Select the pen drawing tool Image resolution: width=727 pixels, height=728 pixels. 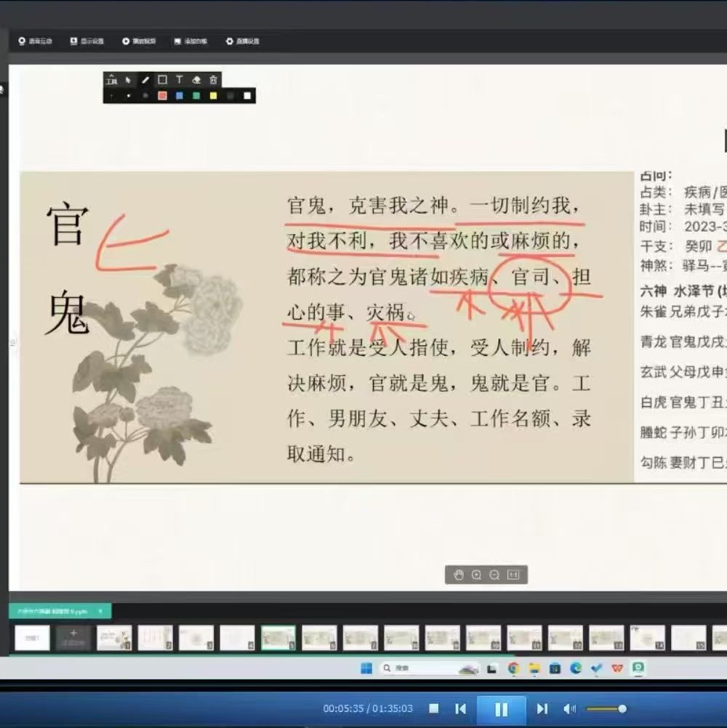tap(145, 80)
